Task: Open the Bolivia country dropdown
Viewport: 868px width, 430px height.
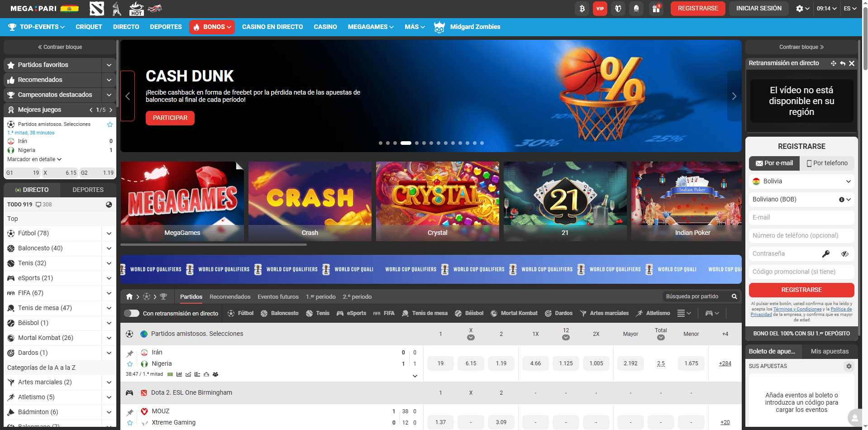Action: 801,181
